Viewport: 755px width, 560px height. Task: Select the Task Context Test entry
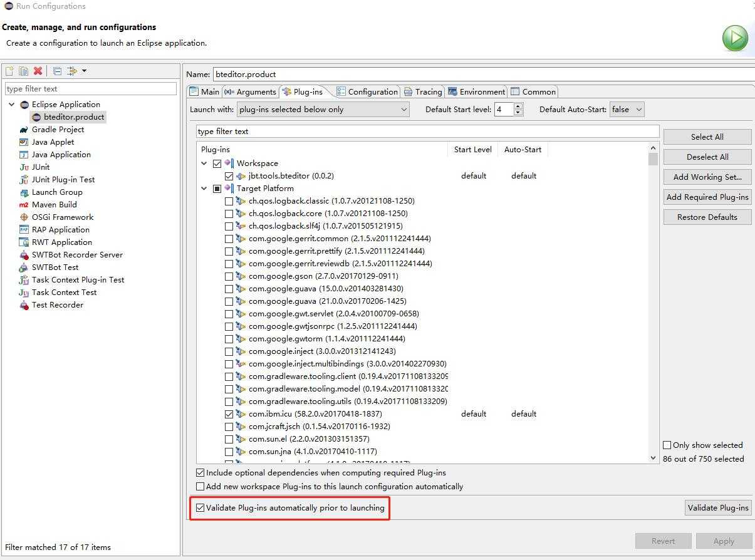pyautogui.click(x=64, y=293)
